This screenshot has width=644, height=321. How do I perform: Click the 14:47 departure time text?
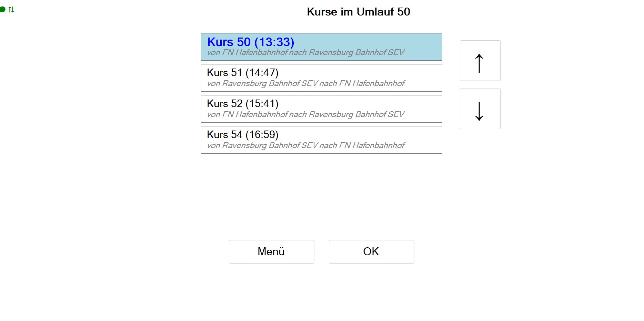point(262,73)
